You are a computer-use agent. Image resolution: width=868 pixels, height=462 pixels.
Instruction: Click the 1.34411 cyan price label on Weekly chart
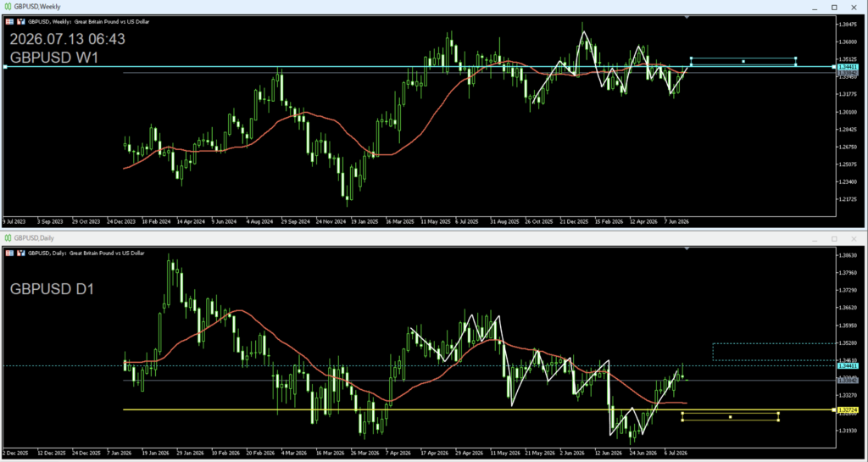(x=848, y=66)
